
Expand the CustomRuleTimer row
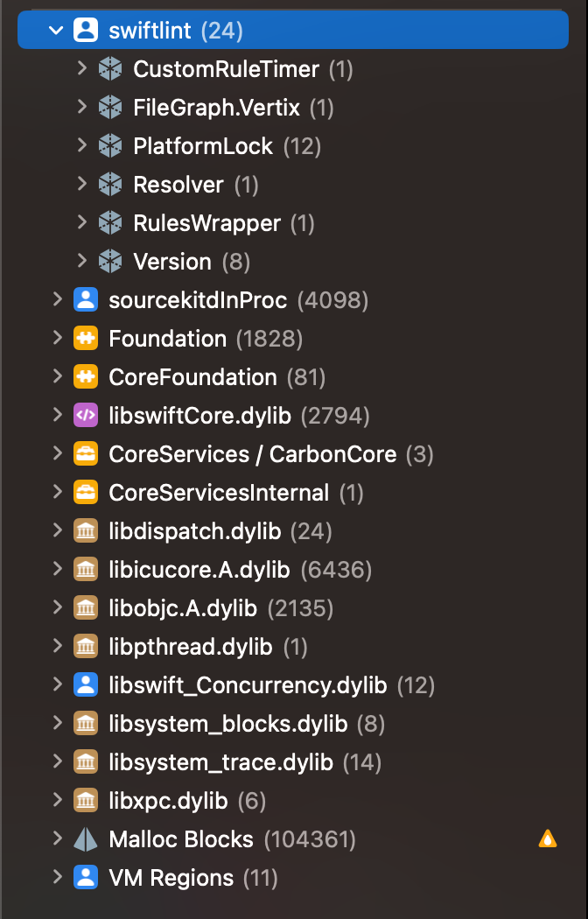pos(82,68)
